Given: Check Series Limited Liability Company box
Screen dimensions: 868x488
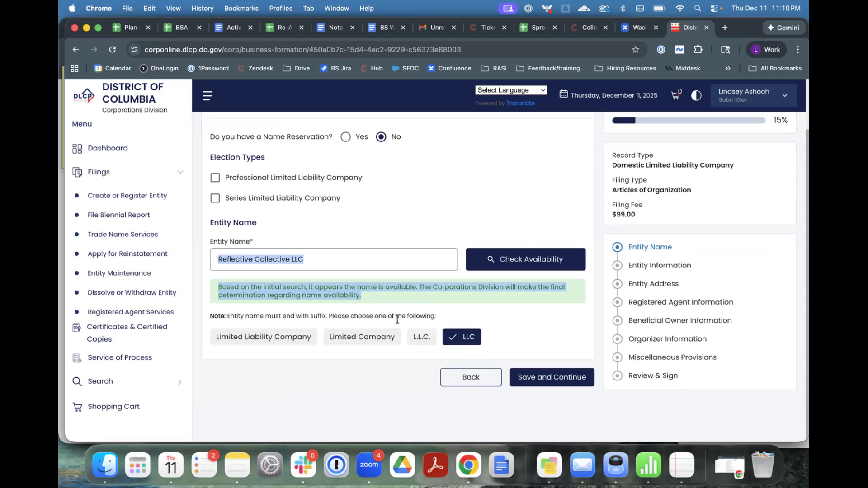Looking at the screenshot, I should pyautogui.click(x=215, y=198).
